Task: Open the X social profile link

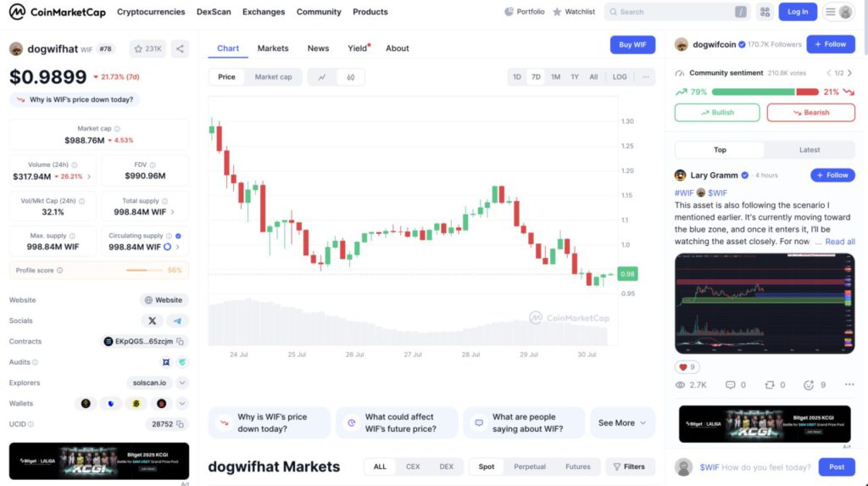Action: pyautogui.click(x=153, y=321)
